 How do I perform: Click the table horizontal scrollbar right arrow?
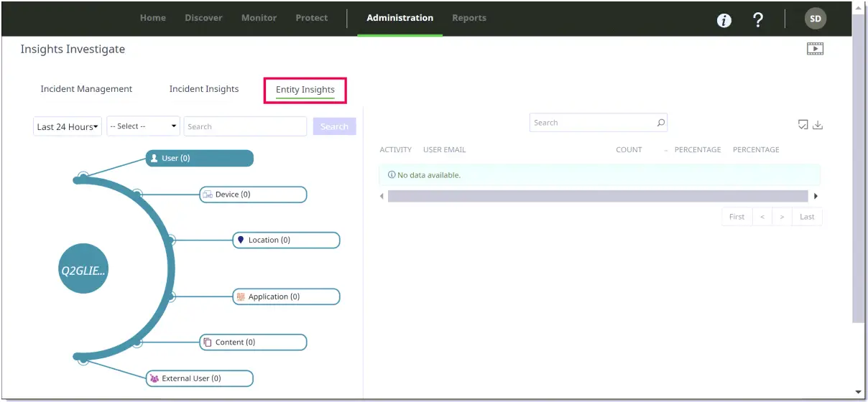[816, 196]
